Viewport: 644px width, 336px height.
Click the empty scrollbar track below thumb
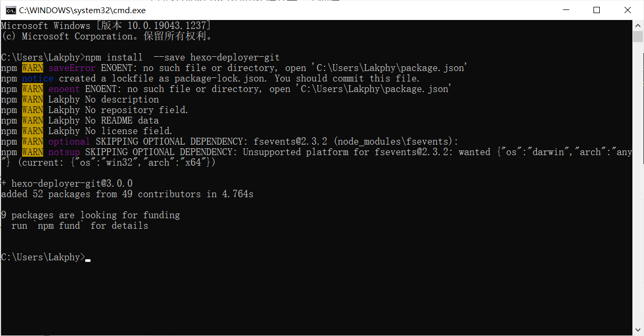pos(638,184)
